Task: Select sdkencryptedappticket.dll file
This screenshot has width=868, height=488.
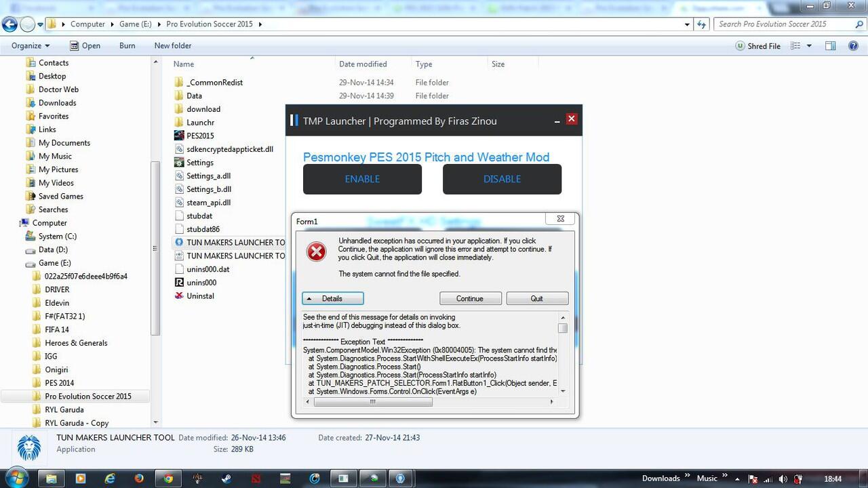Action: (224, 149)
